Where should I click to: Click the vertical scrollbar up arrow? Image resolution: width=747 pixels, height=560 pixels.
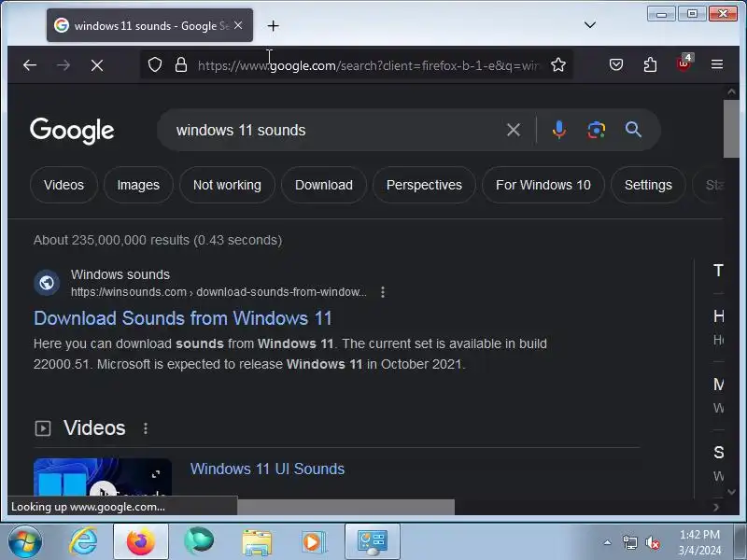click(x=732, y=91)
